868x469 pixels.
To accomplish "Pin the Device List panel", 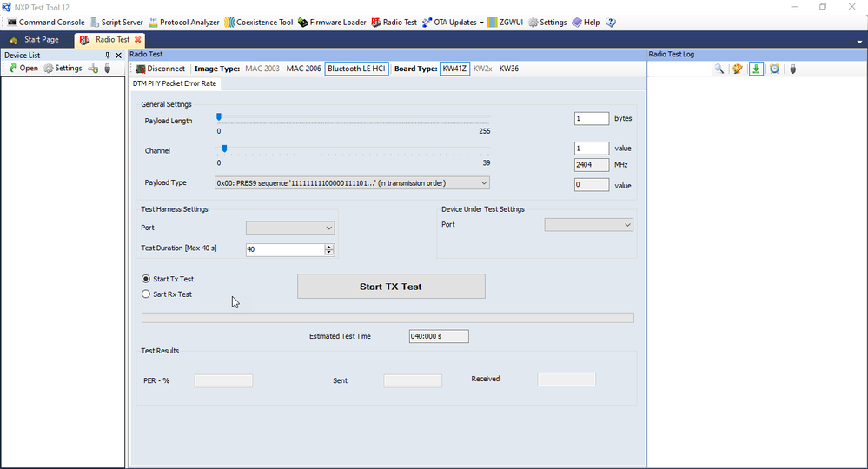I will 108,56.
